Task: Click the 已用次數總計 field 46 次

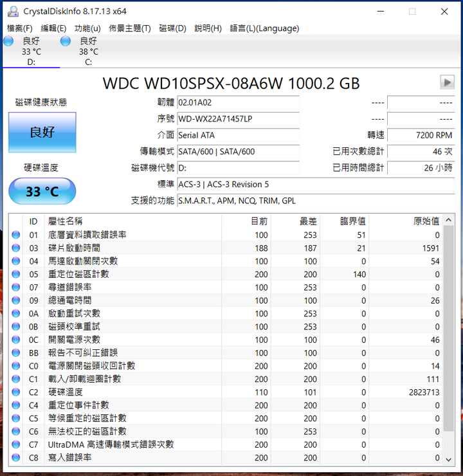Action: pyautogui.click(x=421, y=151)
